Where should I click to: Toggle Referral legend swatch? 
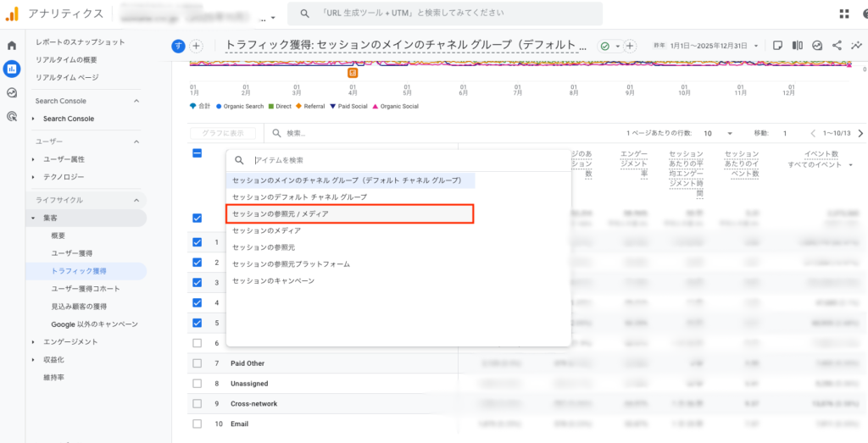[299, 106]
